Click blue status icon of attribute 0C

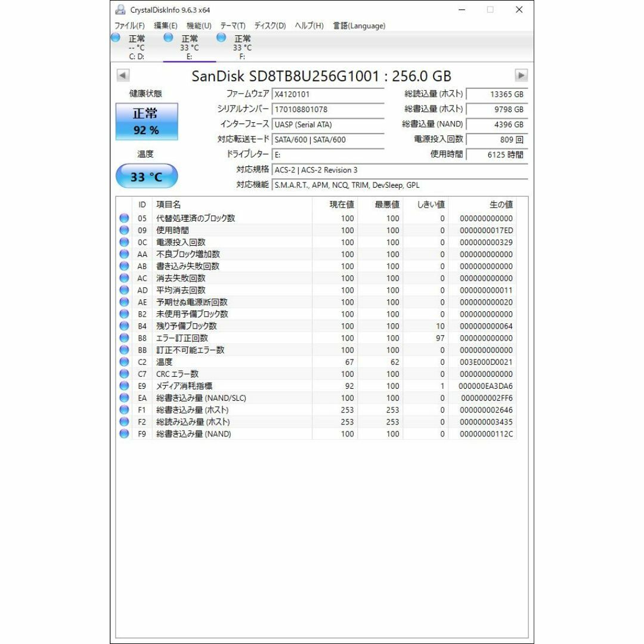pyautogui.click(x=124, y=242)
